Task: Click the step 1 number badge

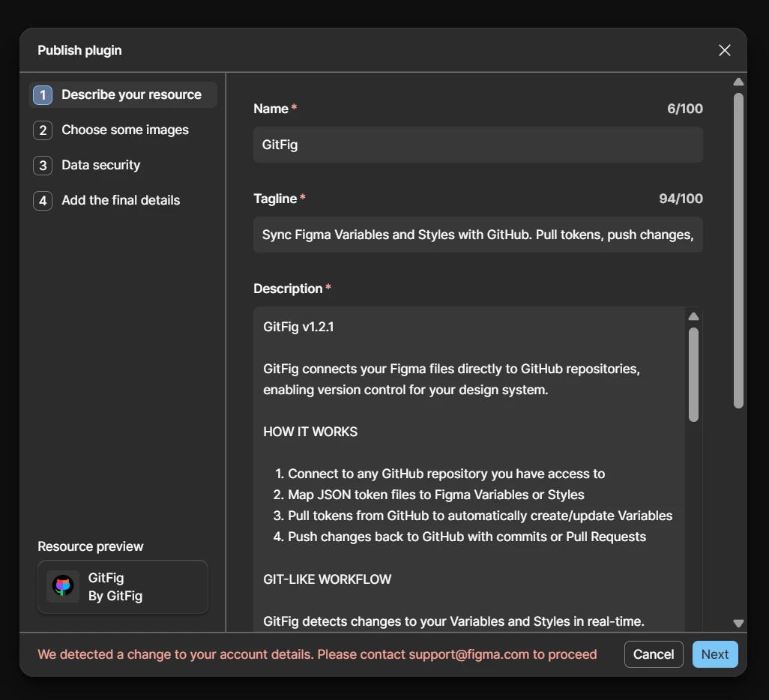Action: point(43,95)
